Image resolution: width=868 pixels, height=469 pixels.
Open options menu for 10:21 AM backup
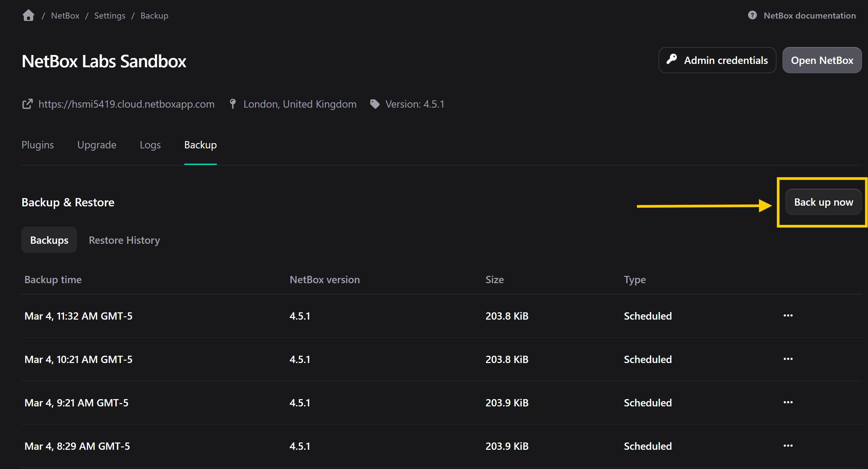(x=788, y=359)
